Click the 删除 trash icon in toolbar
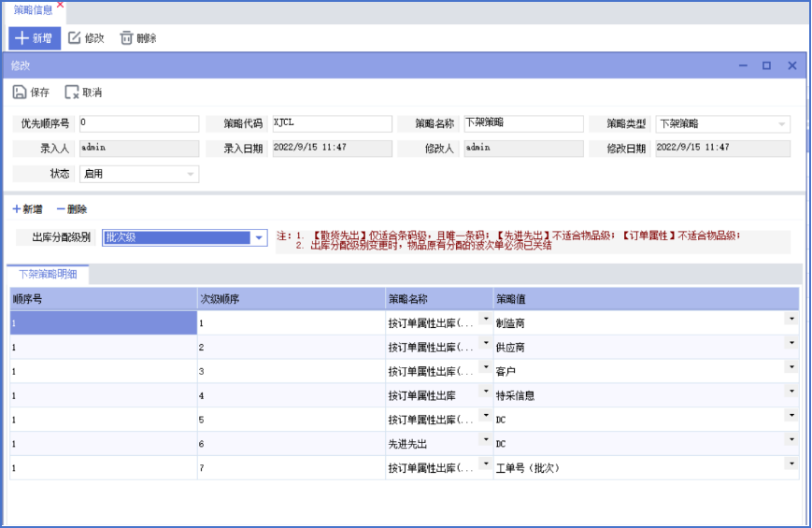This screenshot has width=812, height=528. tap(126, 38)
